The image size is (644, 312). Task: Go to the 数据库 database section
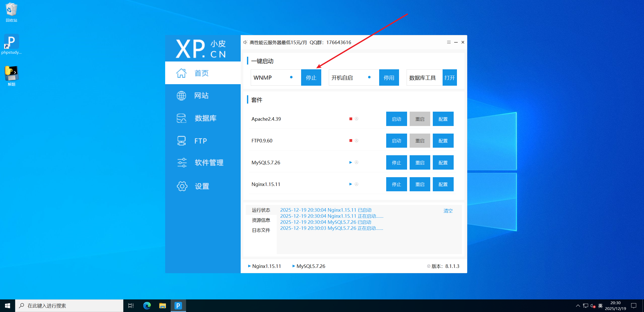point(203,118)
